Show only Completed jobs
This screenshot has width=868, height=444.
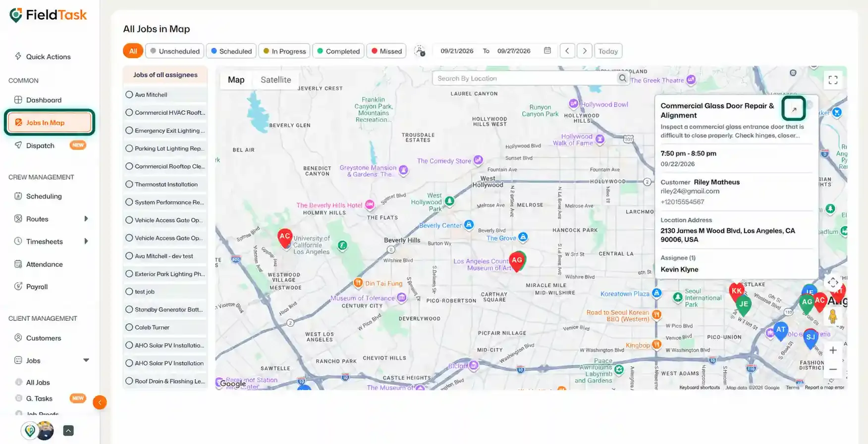pos(338,51)
